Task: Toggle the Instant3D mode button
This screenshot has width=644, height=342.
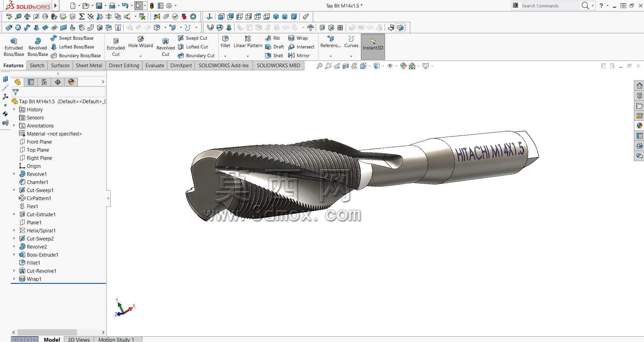Action: pyautogui.click(x=373, y=47)
